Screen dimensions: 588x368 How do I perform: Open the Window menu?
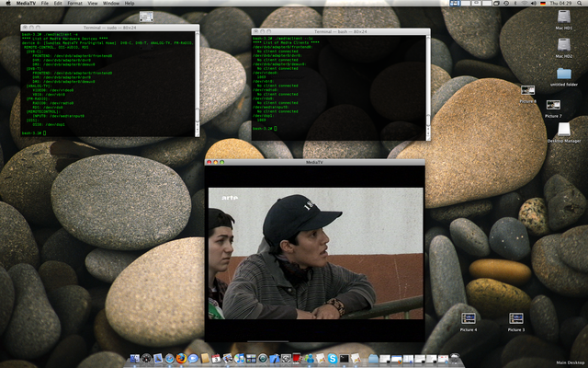pyautogui.click(x=111, y=3)
